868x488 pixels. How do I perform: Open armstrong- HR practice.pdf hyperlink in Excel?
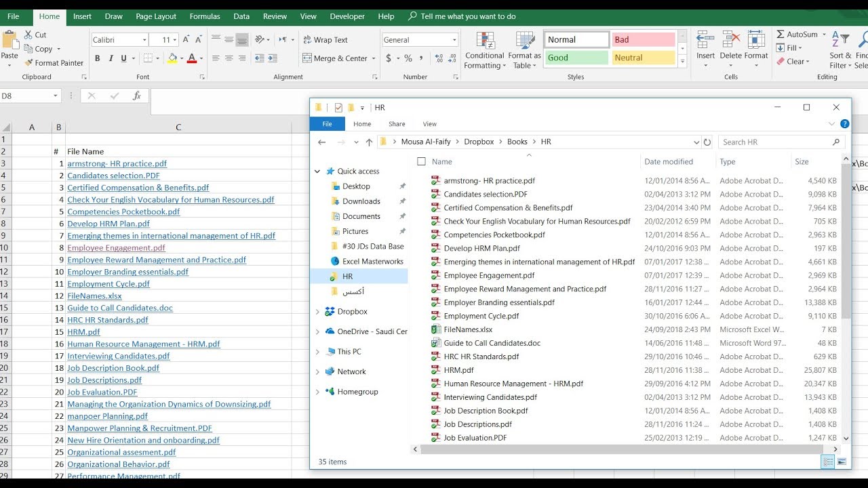(117, 163)
